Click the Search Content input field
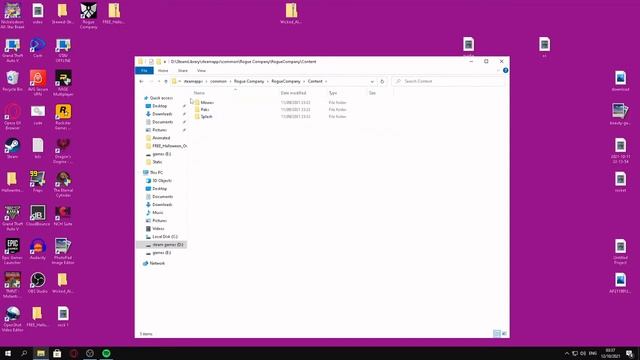The image size is (640, 360). pos(448,81)
